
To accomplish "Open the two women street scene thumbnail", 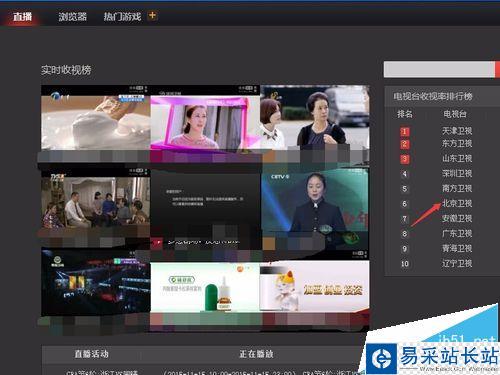I will (x=315, y=117).
